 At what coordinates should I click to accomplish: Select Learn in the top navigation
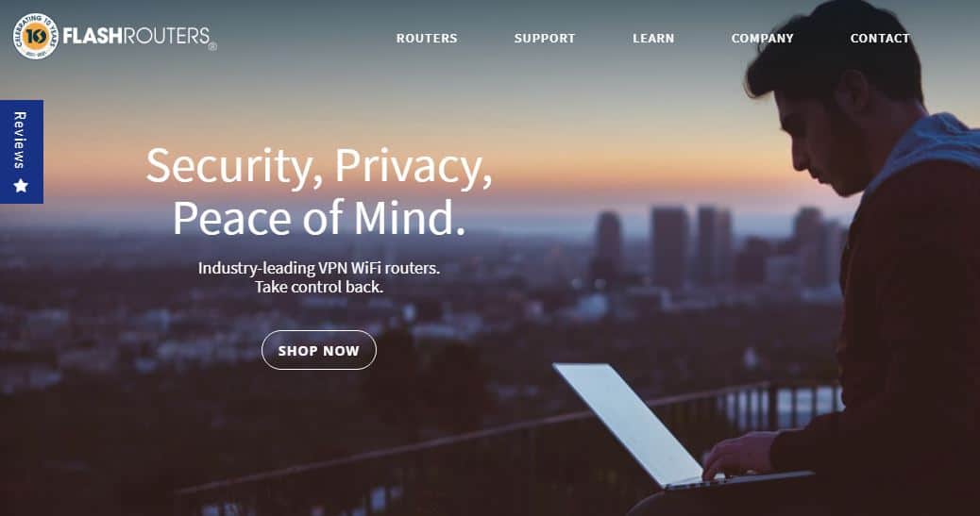[x=653, y=38]
